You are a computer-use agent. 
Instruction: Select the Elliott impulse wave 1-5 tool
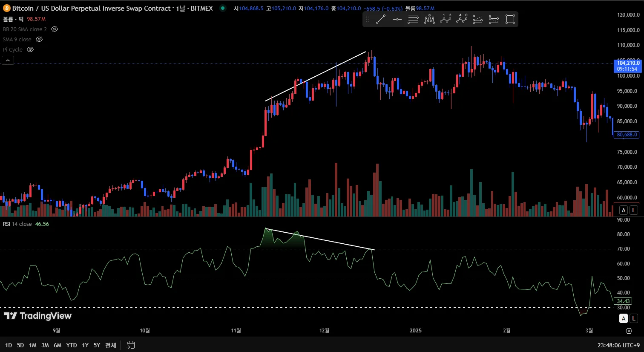(446, 19)
